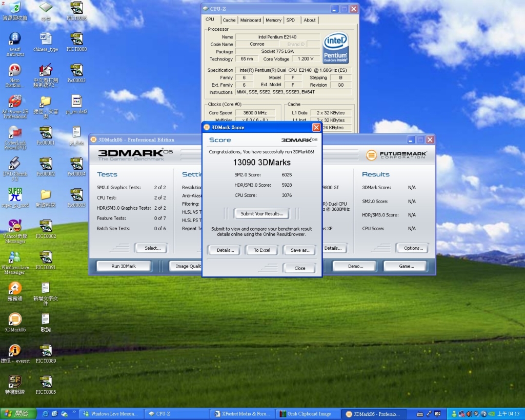
Task: Select the Pic00002 image icon
Action: (x=46, y=167)
